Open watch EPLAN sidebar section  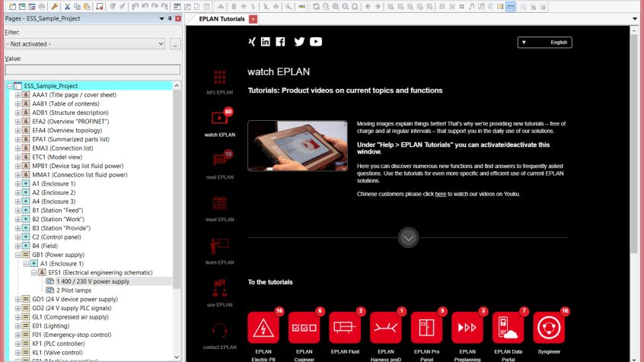220,123
